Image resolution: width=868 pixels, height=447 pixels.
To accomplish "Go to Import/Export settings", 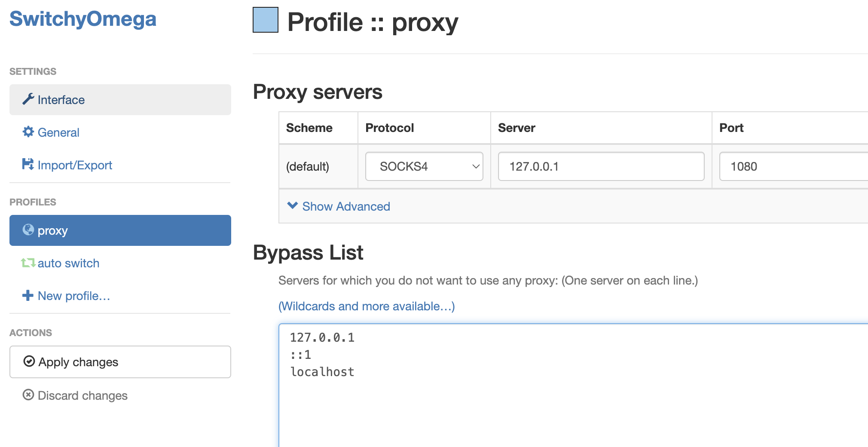I will (x=120, y=165).
